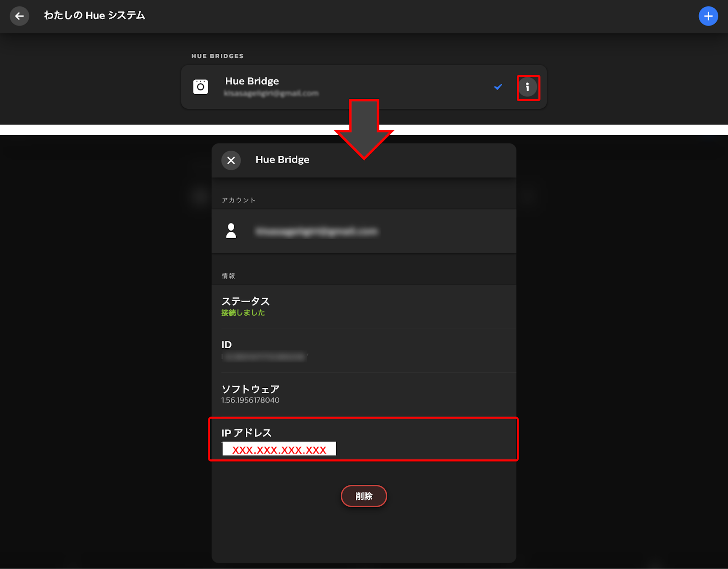
Task: Click the blurred bridge ID value
Action: pyautogui.click(x=265, y=357)
